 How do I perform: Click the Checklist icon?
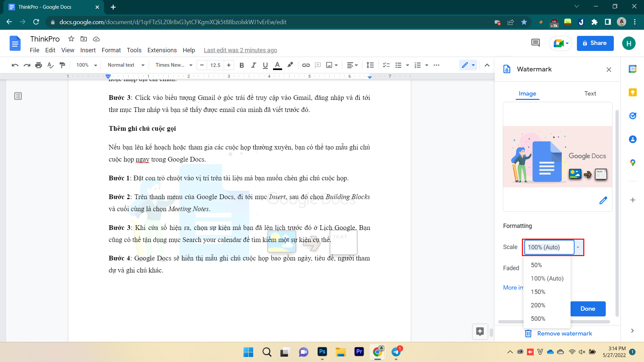(386, 65)
